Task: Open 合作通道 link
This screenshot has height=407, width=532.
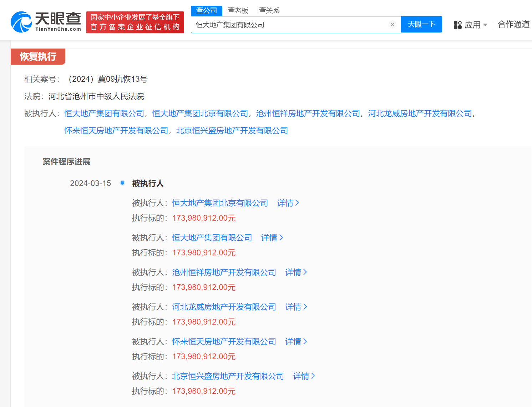Action: [x=513, y=25]
